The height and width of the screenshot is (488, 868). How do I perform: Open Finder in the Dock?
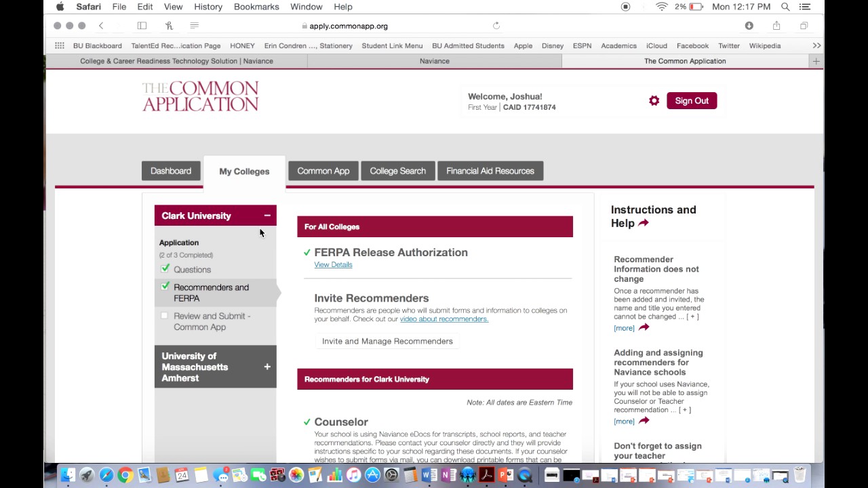[x=68, y=475]
